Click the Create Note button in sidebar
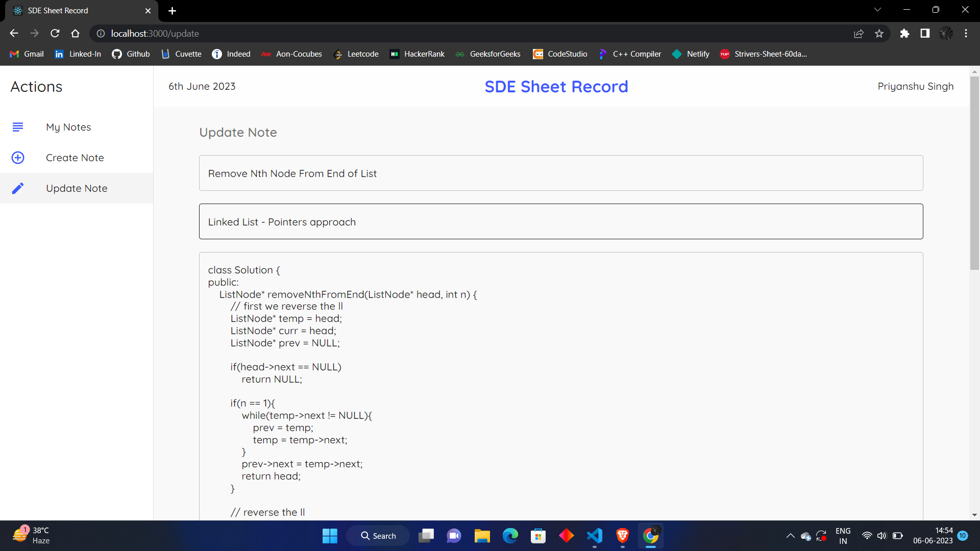980x551 pixels. pos(75,158)
